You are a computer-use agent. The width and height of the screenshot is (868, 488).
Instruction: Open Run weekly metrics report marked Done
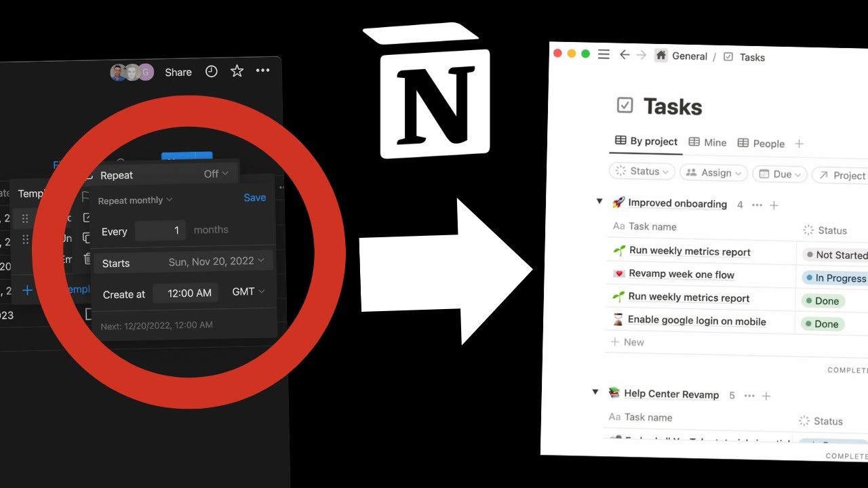[x=689, y=298]
